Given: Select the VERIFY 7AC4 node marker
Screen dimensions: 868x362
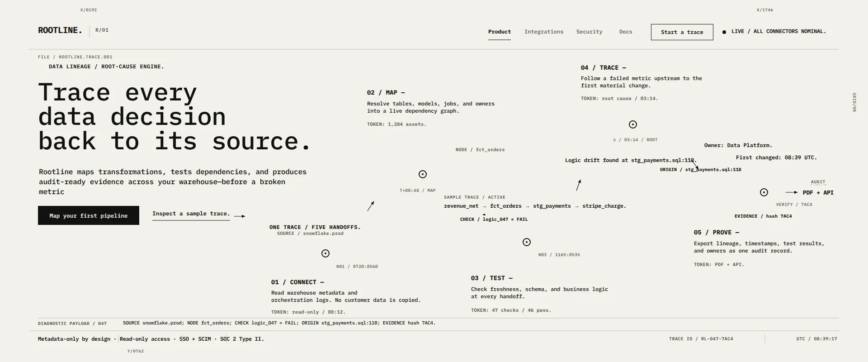Looking at the screenshot, I should pos(764,192).
